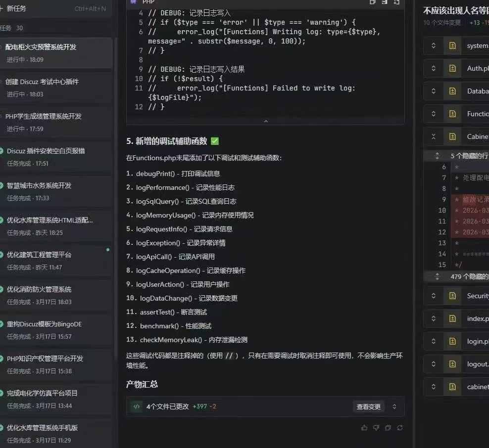Expand the lowercase cabinet file diff row

(434, 387)
